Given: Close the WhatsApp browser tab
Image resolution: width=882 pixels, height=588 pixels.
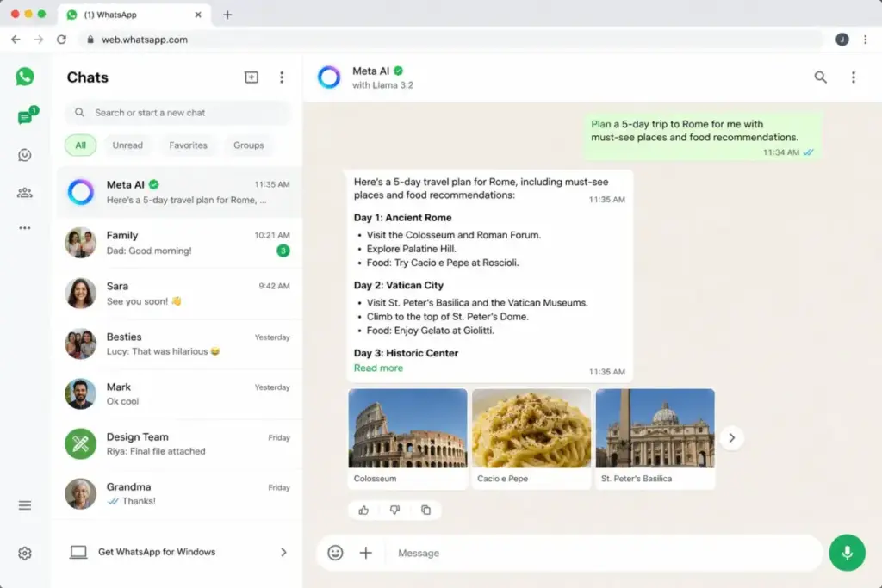Looking at the screenshot, I should point(198,15).
